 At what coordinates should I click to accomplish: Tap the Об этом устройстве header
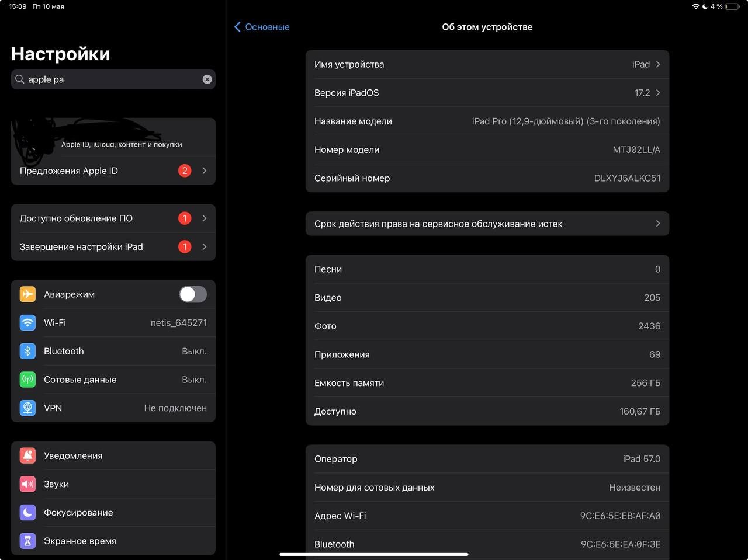tap(487, 27)
